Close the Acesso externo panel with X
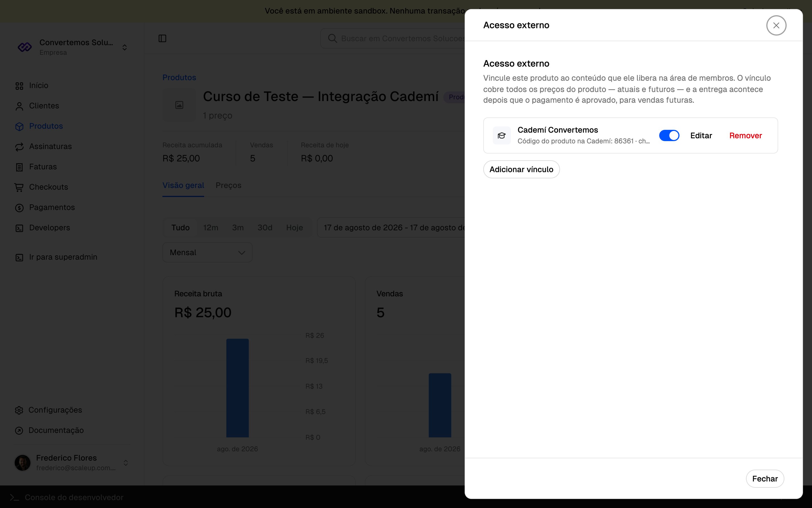The height and width of the screenshot is (508, 812). click(776, 25)
